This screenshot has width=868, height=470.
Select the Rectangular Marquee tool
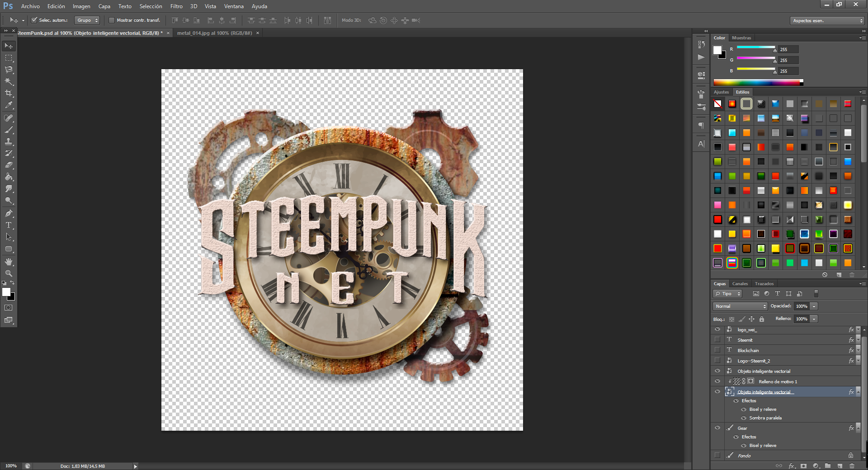coord(9,58)
